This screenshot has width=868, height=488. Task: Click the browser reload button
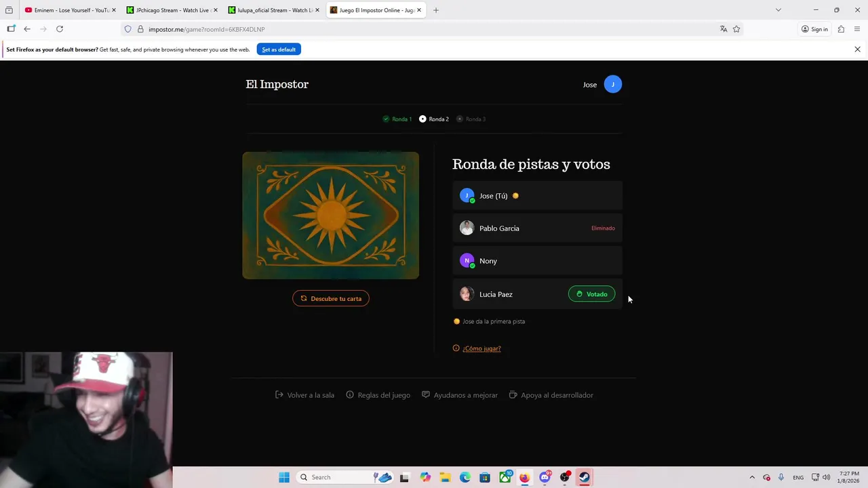coord(60,29)
